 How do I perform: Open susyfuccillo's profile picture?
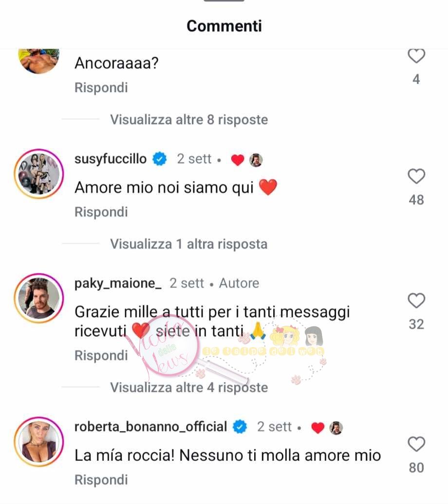coord(39,174)
